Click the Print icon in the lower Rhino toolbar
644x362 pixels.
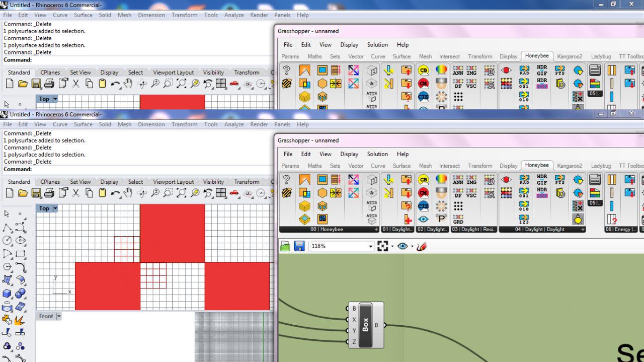[49, 193]
